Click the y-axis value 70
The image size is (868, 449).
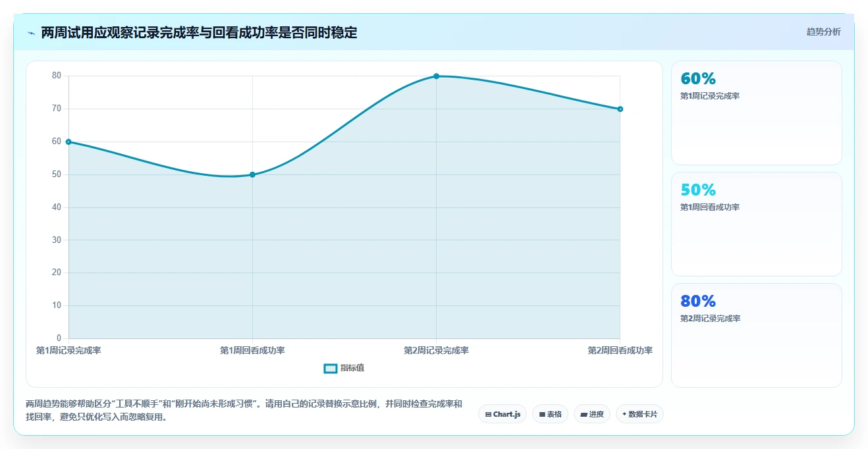pyautogui.click(x=57, y=109)
